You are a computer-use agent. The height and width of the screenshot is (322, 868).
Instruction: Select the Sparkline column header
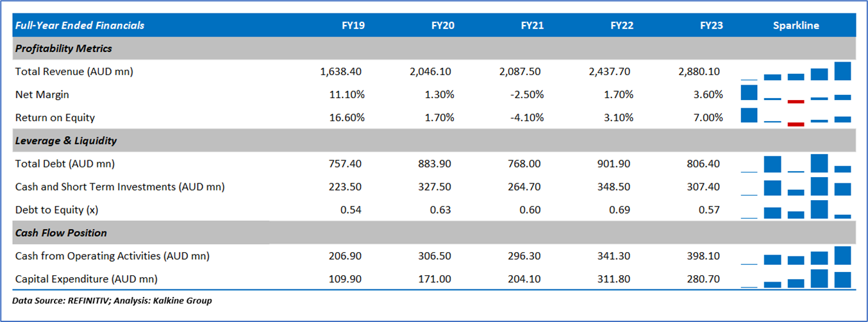point(796,26)
